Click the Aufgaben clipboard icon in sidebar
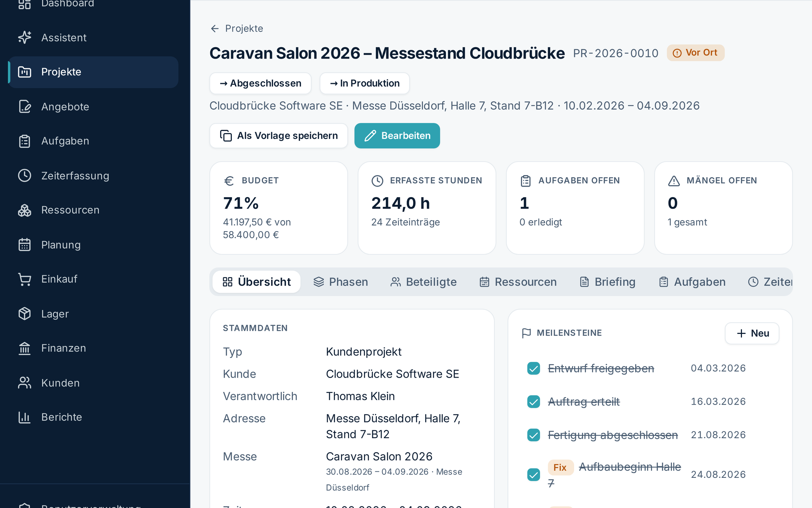Screen dimensions: 812x508 point(24,141)
